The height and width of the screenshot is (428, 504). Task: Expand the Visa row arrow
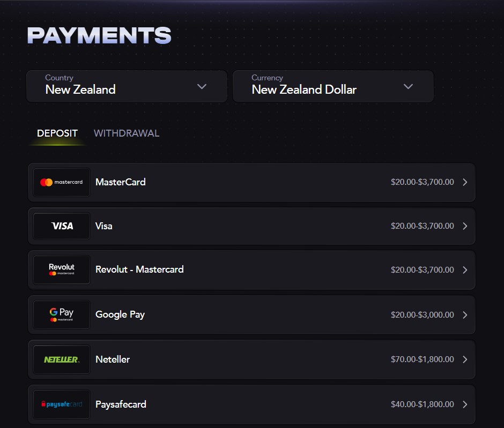click(x=465, y=226)
